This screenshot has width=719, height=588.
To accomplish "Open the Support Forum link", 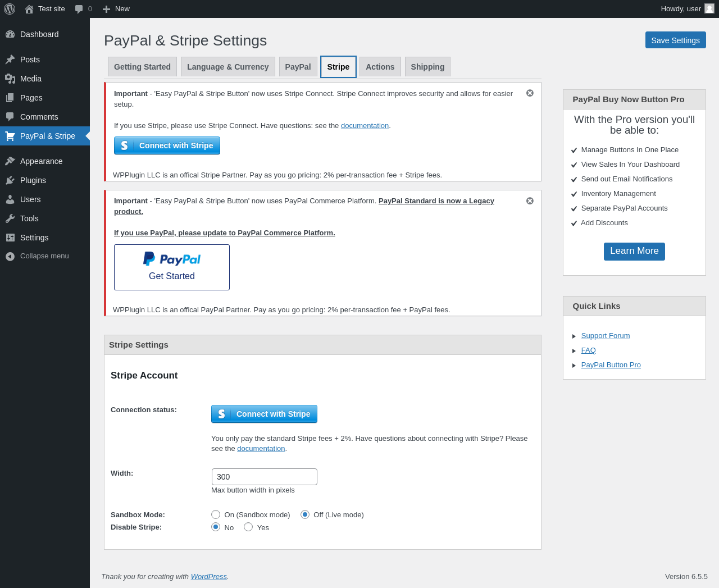I will (x=606, y=336).
